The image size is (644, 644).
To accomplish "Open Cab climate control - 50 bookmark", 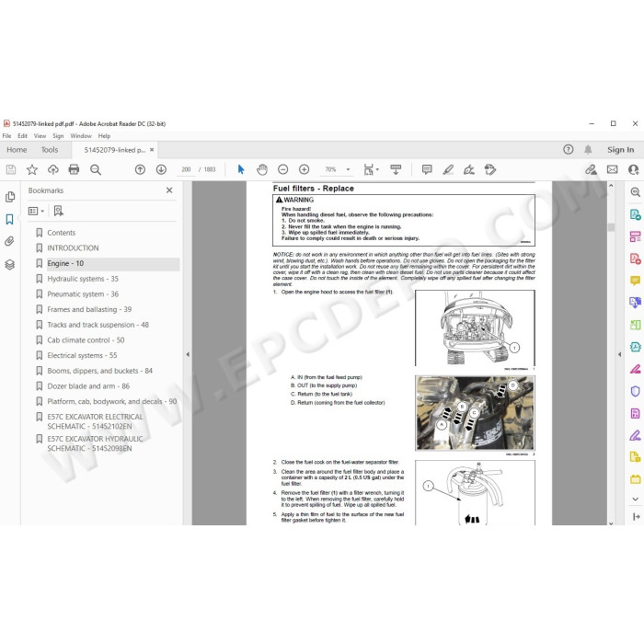I will pyautogui.click(x=86, y=340).
